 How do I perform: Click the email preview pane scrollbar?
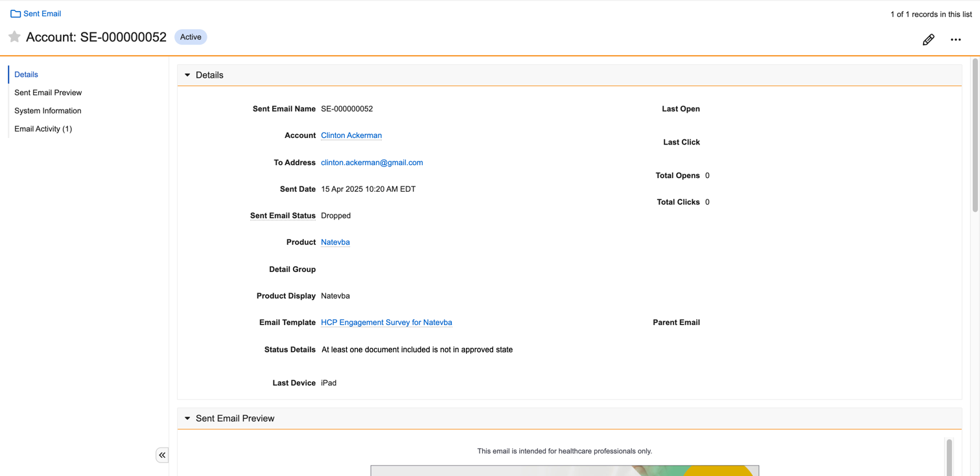point(949,457)
